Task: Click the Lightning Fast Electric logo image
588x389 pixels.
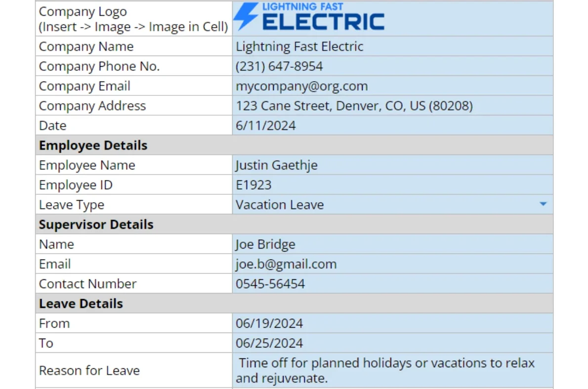Action: tap(309, 16)
